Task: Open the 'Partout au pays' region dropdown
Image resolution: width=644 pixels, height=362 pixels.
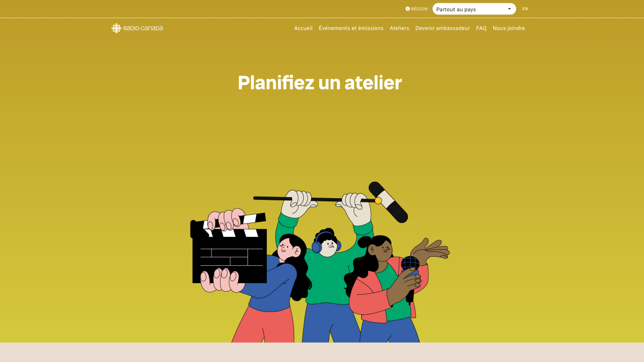Action: [x=471, y=9]
